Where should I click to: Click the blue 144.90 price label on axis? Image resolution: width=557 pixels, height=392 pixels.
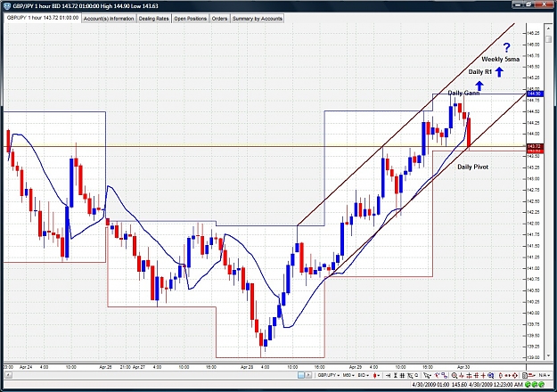(x=534, y=94)
